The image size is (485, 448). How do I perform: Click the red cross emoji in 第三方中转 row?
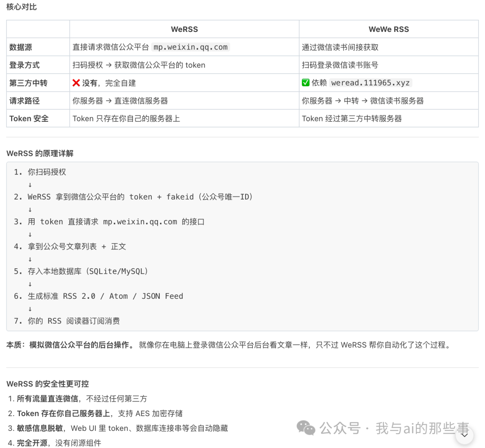coord(76,83)
